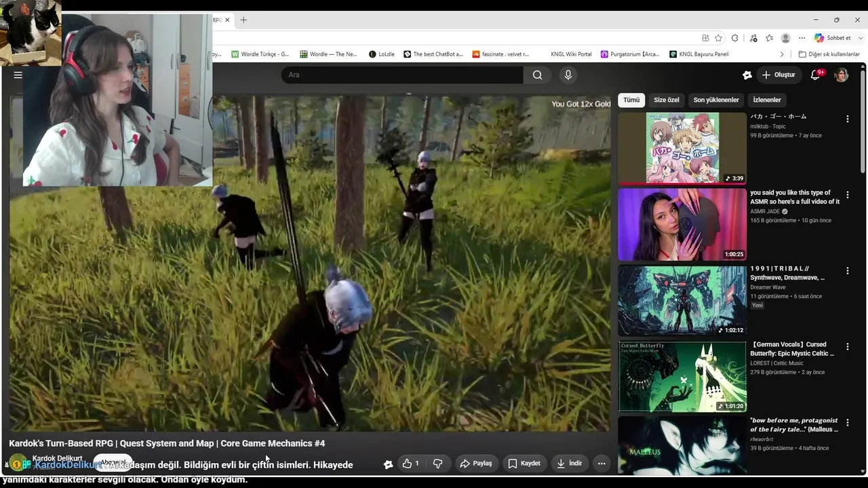Expand the bookmarks overflow chevron
The height and width of the screenshot is (488, 868).
point(782,54)
